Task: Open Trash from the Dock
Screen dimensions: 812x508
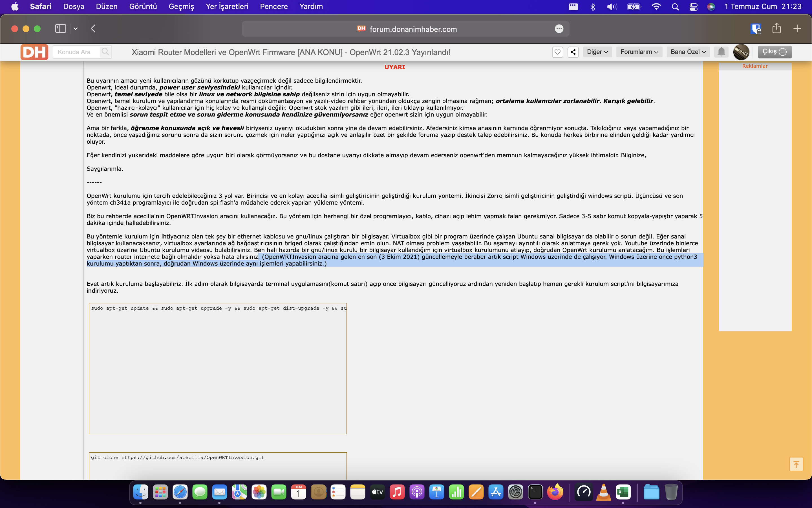Action: coord(671,492)
